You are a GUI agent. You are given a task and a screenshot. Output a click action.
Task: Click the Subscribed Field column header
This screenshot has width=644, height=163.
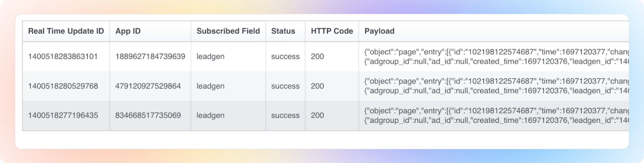pyautogui.click(x=228, y=31)
